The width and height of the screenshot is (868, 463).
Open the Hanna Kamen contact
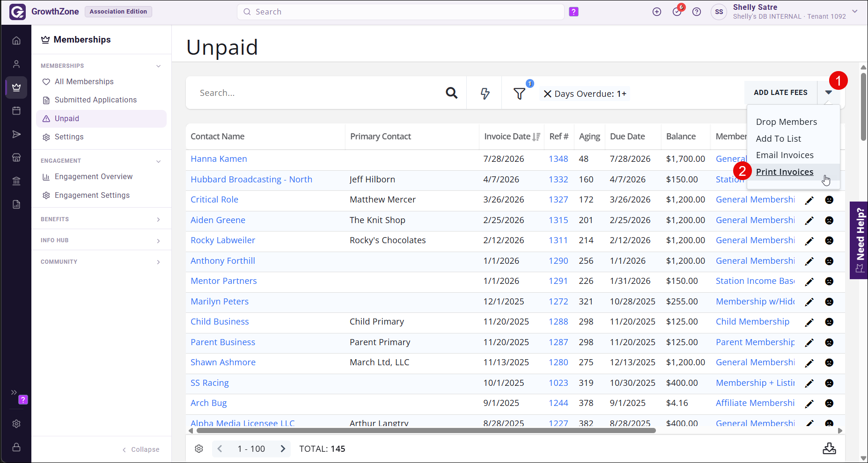pos(219,159)
